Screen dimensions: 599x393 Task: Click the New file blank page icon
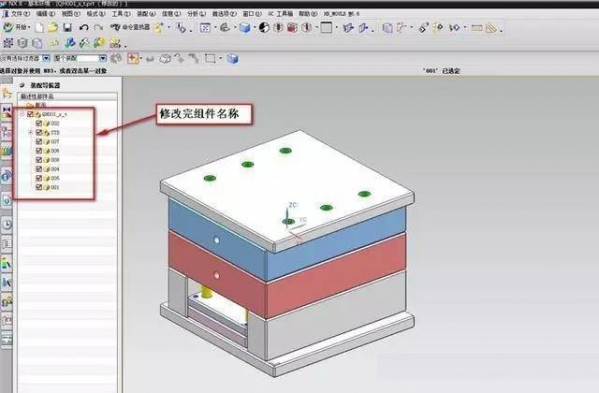(39, 27)
